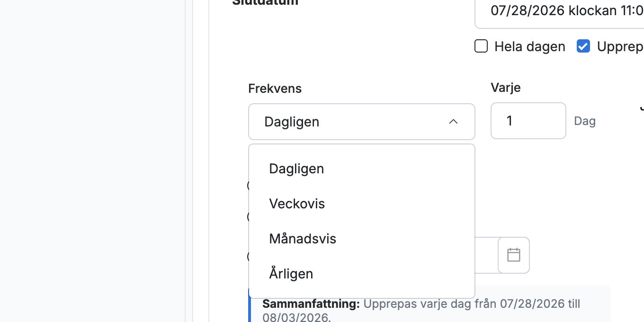Image resolution: width=644 pixels, height=322 pixels.
Task: Click the Dag unit text
Action: (x=585, y=121)
